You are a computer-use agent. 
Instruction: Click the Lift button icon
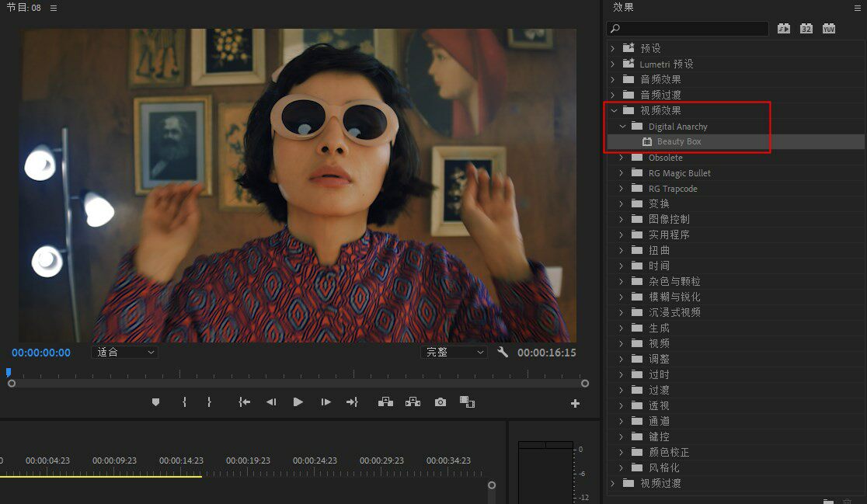385,402
